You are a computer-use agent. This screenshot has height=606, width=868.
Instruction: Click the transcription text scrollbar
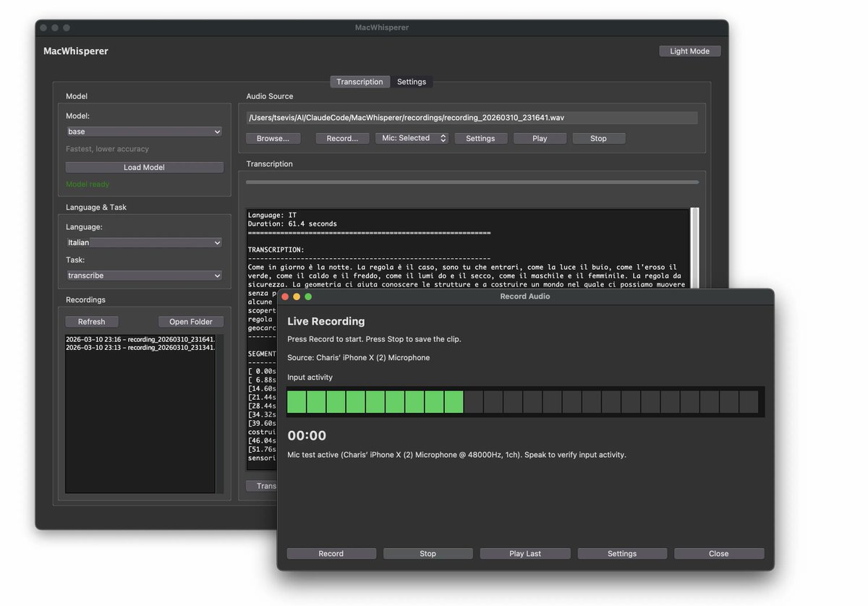click(x=695, y=248)
